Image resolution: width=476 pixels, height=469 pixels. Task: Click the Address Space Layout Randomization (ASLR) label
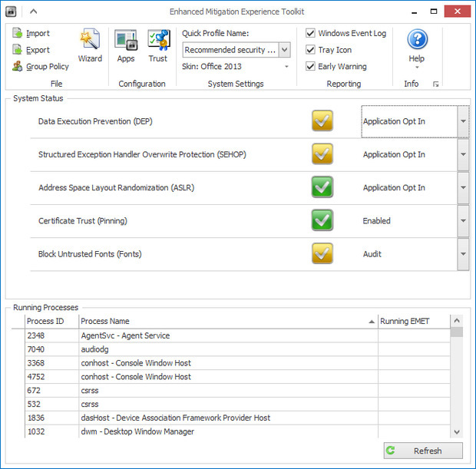click(116, 187)
